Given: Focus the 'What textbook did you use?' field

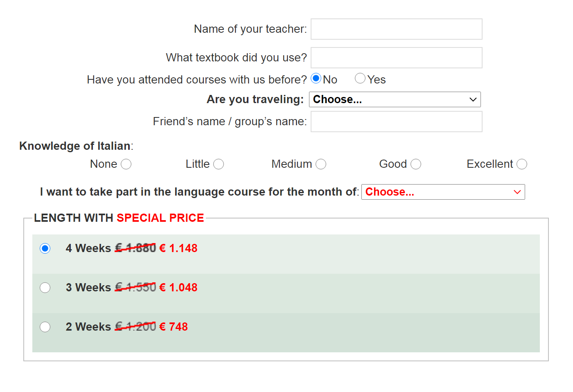Looking at the screenshot, I should [397, 58].
